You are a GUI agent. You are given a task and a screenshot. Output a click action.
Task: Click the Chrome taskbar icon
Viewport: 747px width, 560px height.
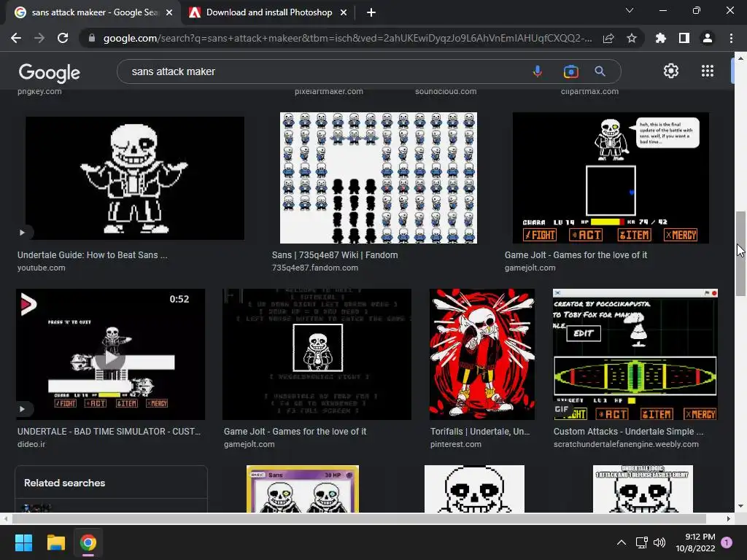click(88, 542)
